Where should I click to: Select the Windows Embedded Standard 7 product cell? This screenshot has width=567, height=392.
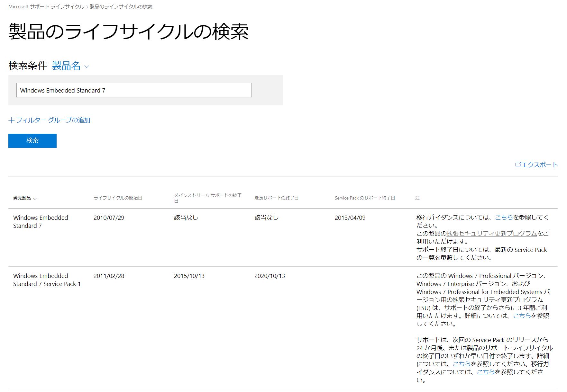pos(41,222)
